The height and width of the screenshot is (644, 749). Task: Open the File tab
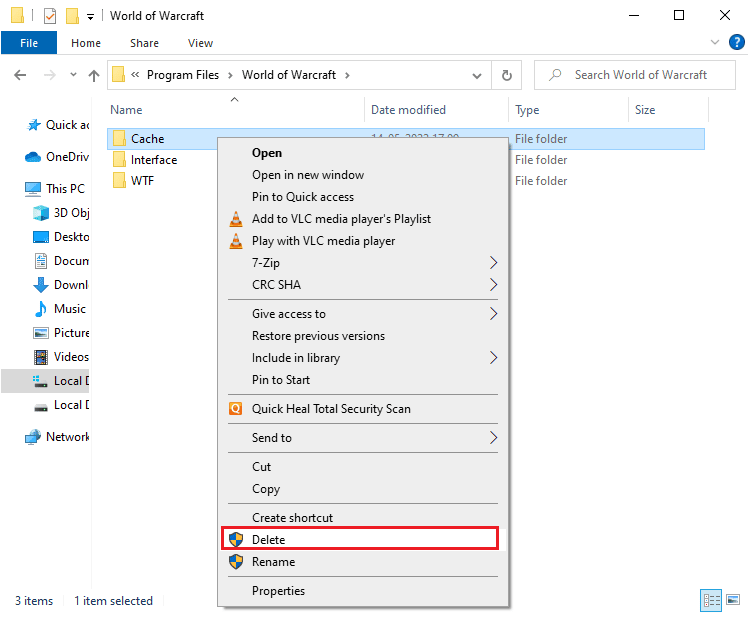coord(29,43)
